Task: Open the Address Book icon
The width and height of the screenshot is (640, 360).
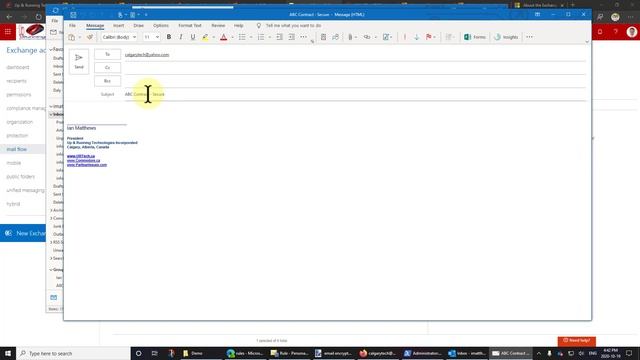Action: pyautogui.click(x=323, y=37)
